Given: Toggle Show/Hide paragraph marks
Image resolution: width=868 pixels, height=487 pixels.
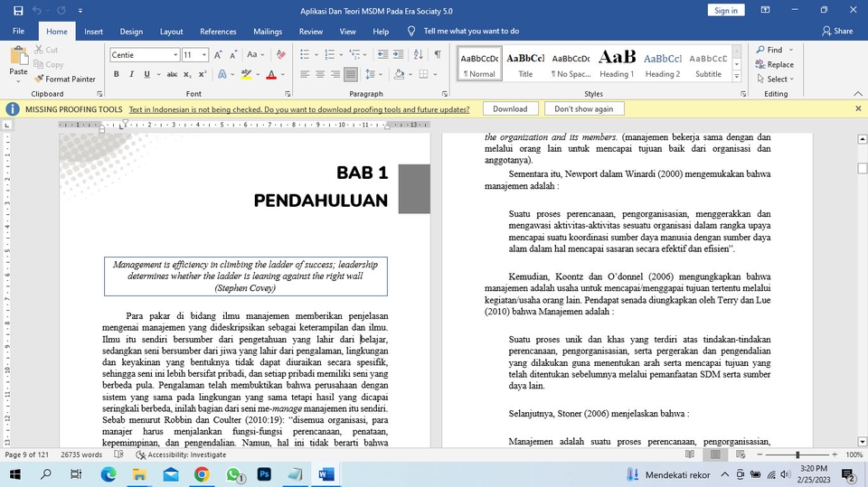Looking at the screenshot, I should point(438,54).
